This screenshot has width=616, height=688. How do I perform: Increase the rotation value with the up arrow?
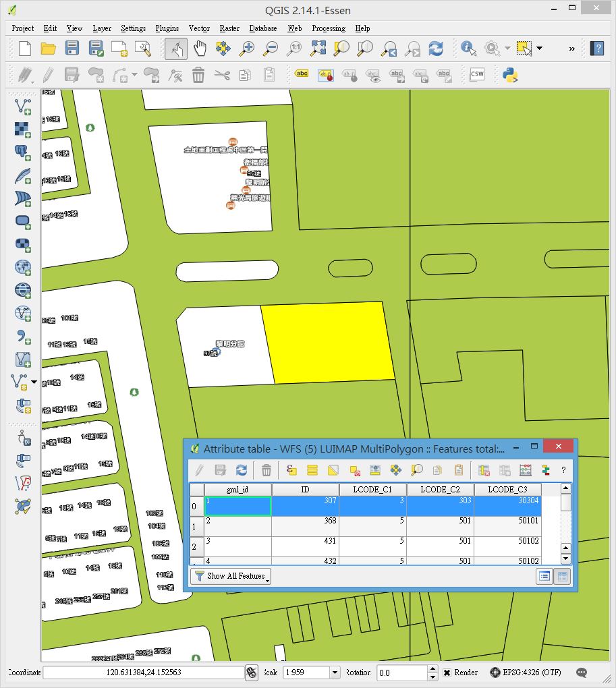click(432, 669)
